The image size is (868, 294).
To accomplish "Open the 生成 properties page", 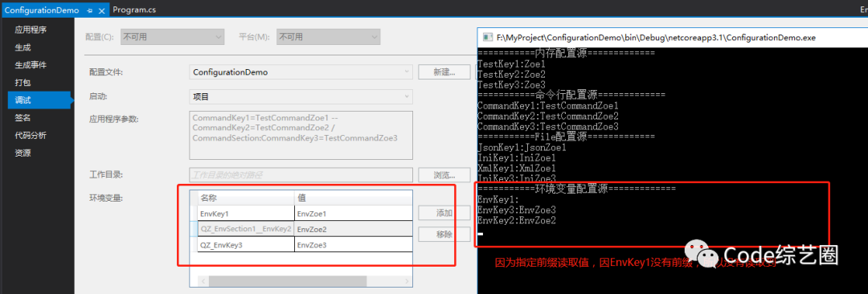I will pyautogui.click(x=23, y=47).
